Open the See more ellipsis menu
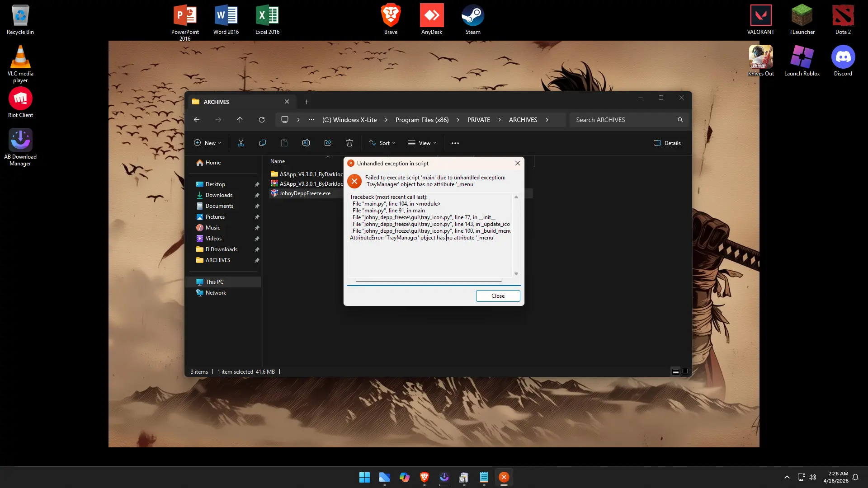The width and height of the screenshot is (868, 488). (x=455, y=143)
